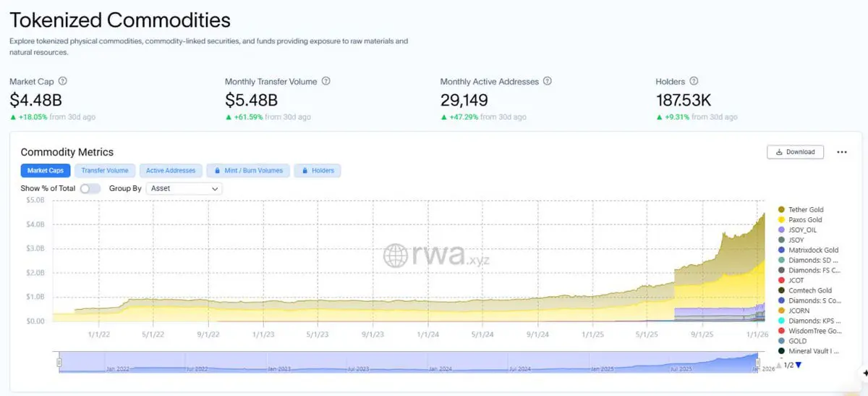Click the Tokenized Commodities page heading
Screen dimensions: 868x396
(x=120, y=20)
